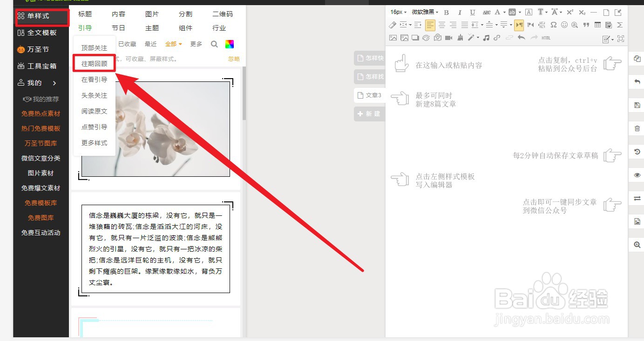Image resolution: width=644 pixels, height=341 pixels.
Task: Click the insert hyperlink chain icon
Action: (496, 38)
